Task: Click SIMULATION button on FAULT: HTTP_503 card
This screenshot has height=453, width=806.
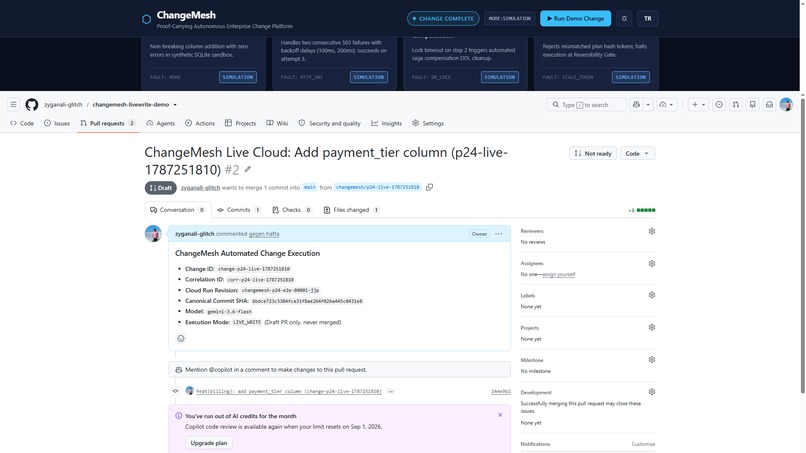Action: 369,77
